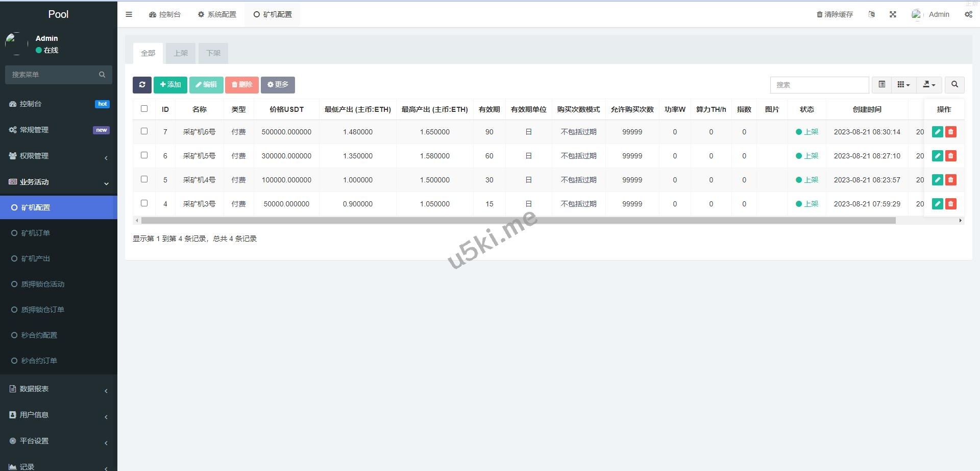980x471 pixels.
Task: Open the columns visibility dropdown
Action: tap(903, 85)
